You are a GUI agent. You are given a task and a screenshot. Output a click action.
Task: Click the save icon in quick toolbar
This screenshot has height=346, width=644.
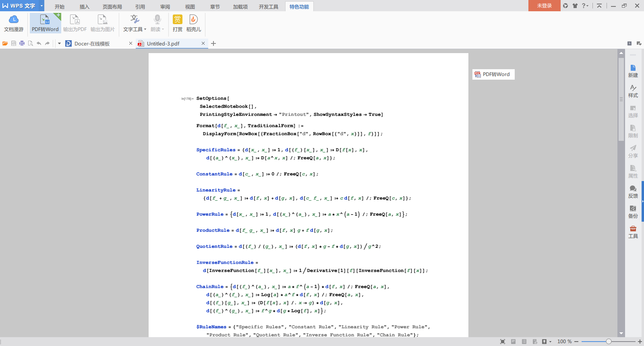[14, 43]
